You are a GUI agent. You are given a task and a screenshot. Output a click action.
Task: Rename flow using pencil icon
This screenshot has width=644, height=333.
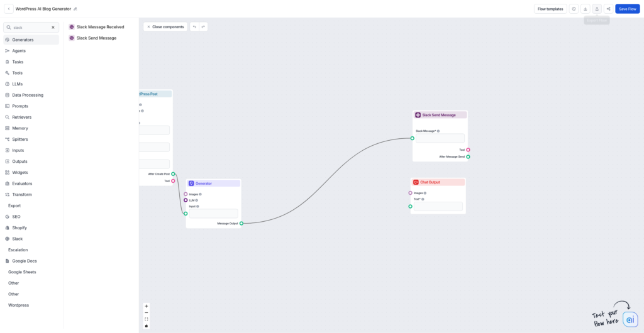click(75, 9)
